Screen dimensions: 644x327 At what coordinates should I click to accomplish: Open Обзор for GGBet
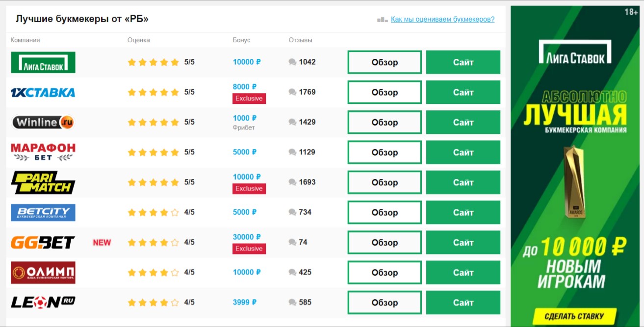[385, 242]
